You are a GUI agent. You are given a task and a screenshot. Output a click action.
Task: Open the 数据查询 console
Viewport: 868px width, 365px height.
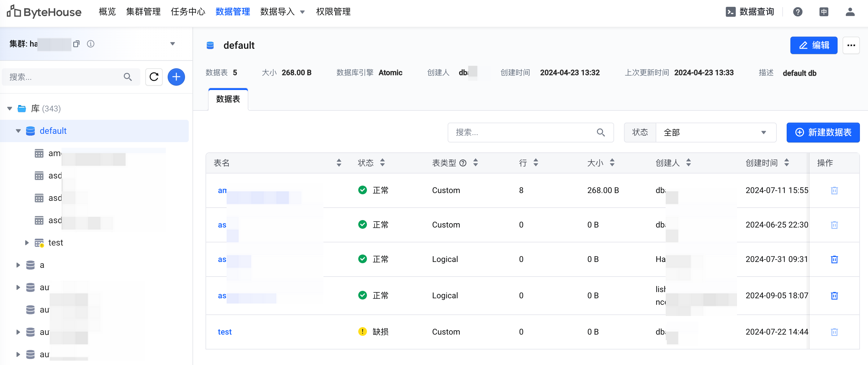tap(750, 12)
